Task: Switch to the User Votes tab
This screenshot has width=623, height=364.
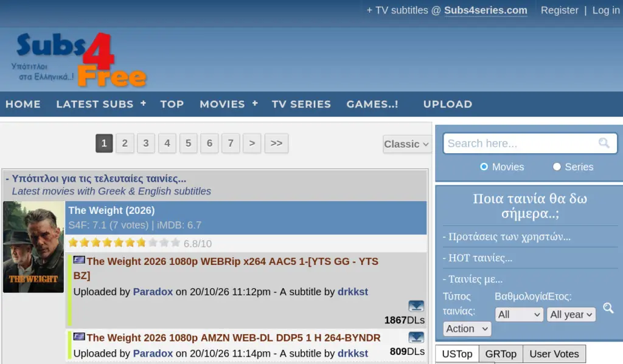Action: pos(554,354)
